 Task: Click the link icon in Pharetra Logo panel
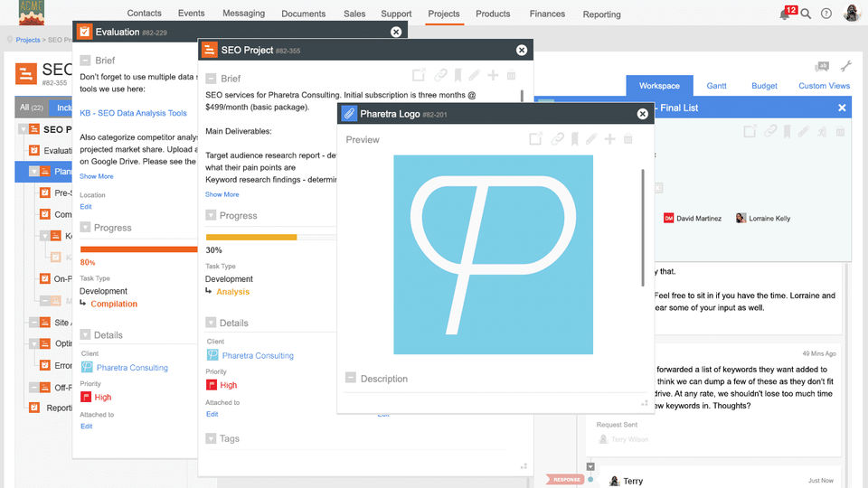point(557,139)
